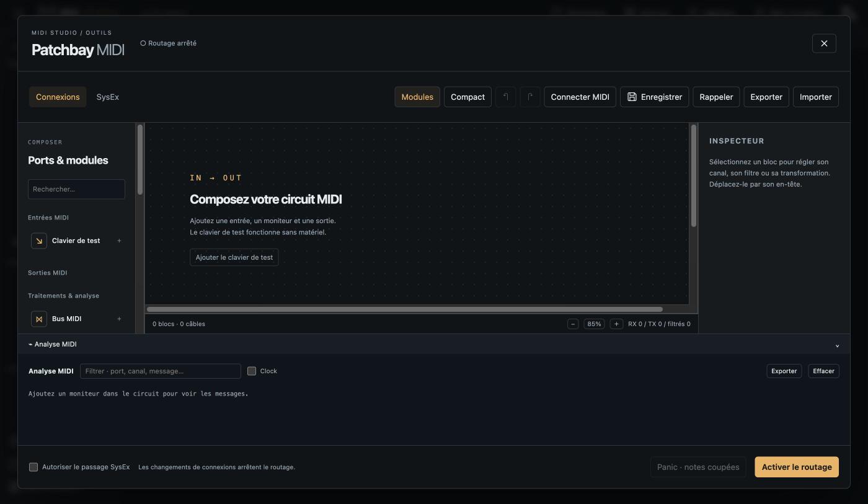This screenshot has height=504, width=868.
Task: Switch to Compact view mode
Action: (x=467, y=97)
